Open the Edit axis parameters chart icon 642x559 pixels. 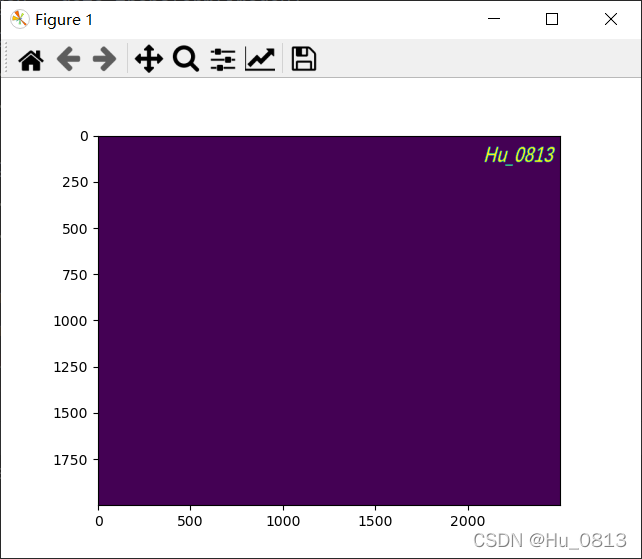click(x=260, y=59)
